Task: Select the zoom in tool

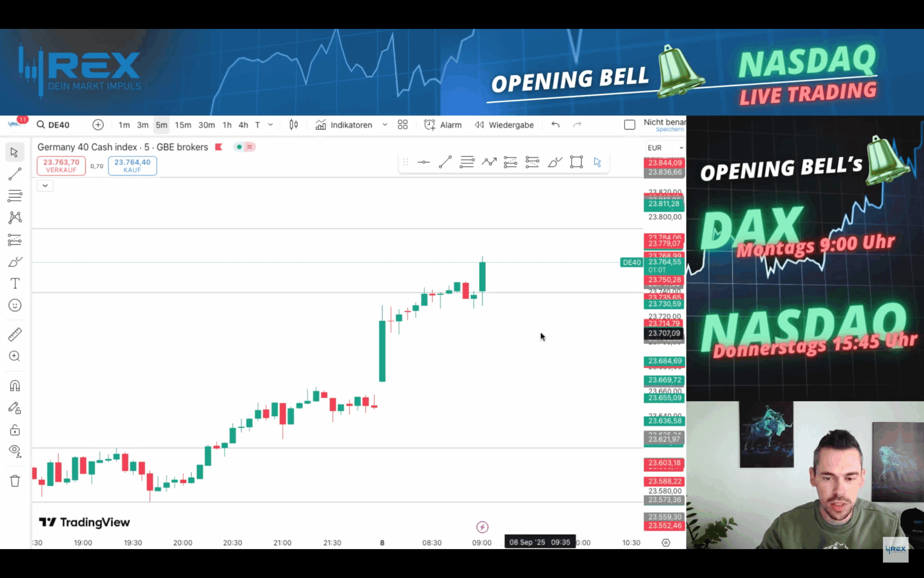Action: tap(14, 356)
